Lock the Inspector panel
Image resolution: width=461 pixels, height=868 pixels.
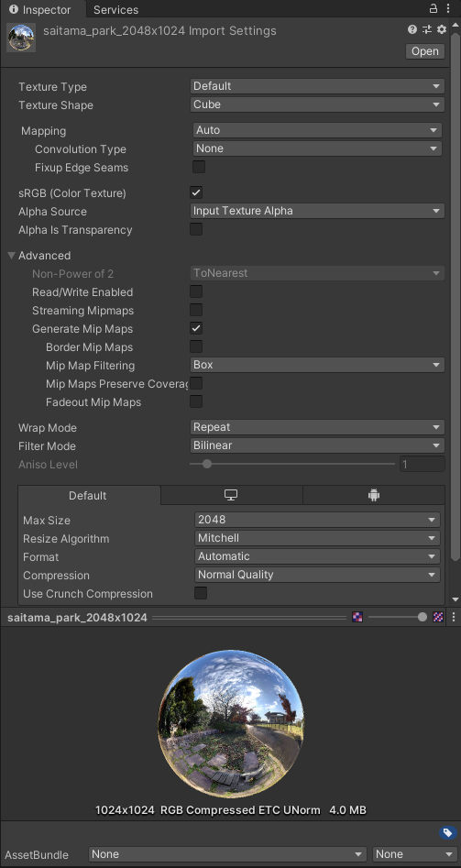coord(434,8)
